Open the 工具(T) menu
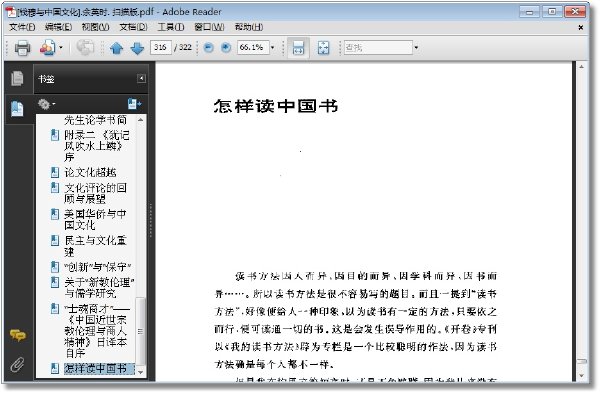Image resolution: width=600 pixels, height=394 pixels. pos(171,27)
